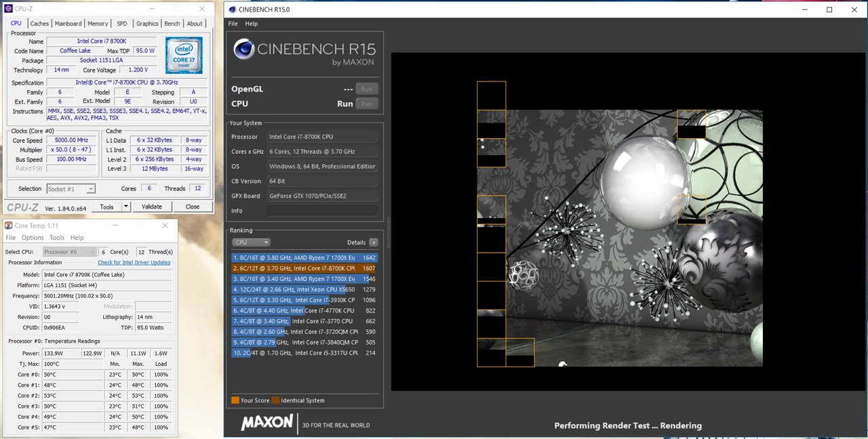This screenshot has height=439, width=868.
Task: Click the Run button next to CPU
Action: pos(366,104)
